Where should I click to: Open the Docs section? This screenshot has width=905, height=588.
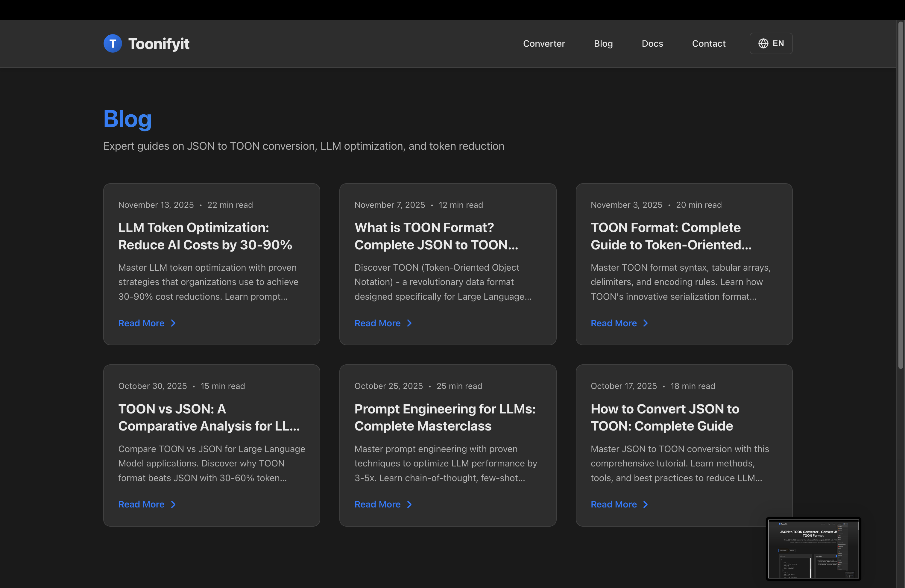coord(652,43)
